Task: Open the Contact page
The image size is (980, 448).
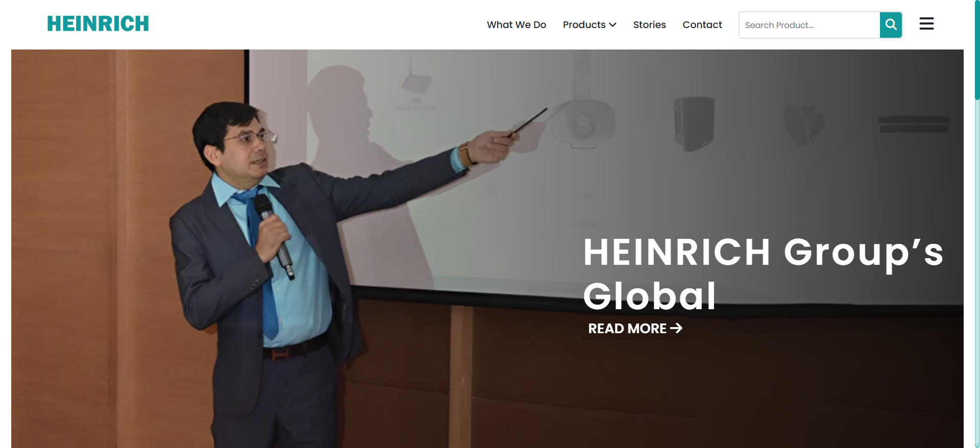Action: 702,24
